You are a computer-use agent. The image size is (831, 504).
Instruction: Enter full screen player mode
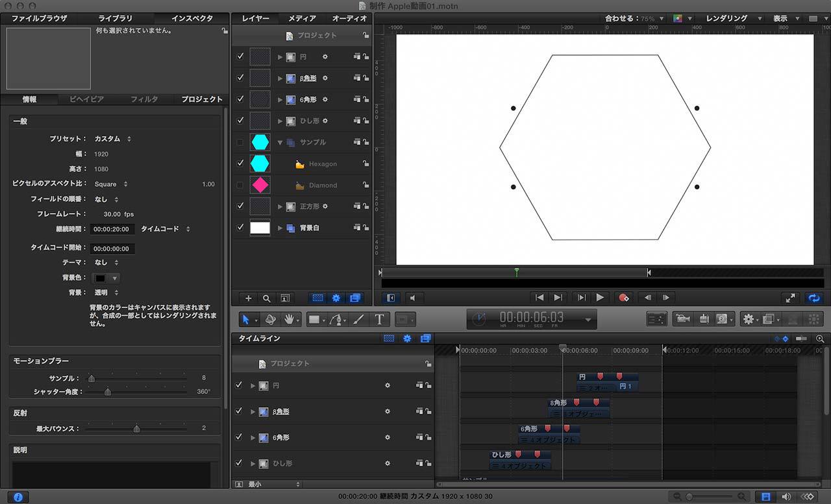pyautogui.click(x=789, y=298)
